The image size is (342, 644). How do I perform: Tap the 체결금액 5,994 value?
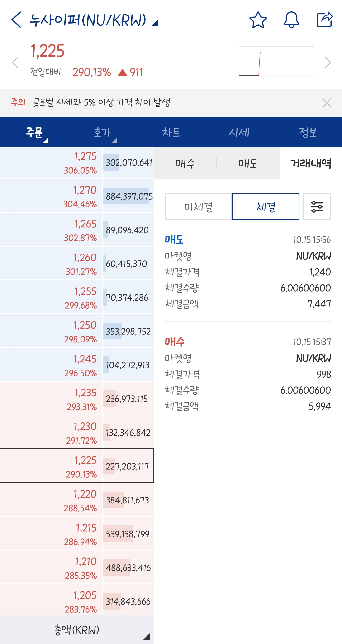[x=319, y=406]
